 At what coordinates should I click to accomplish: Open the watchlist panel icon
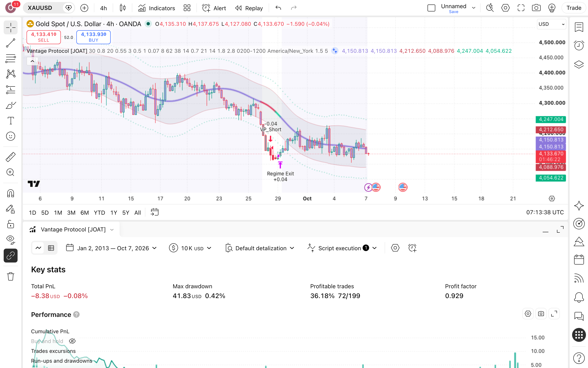pos(579,27)
